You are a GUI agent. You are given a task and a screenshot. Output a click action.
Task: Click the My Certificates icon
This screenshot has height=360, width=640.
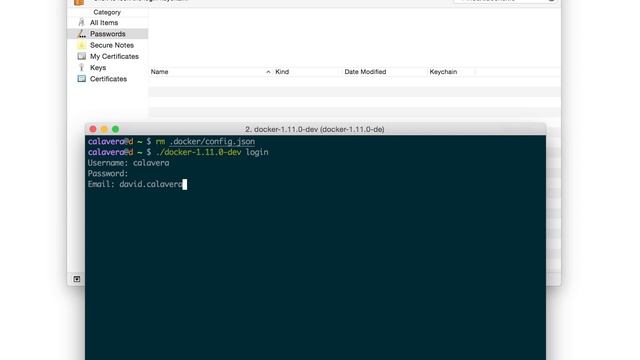(x=81, y=56)
